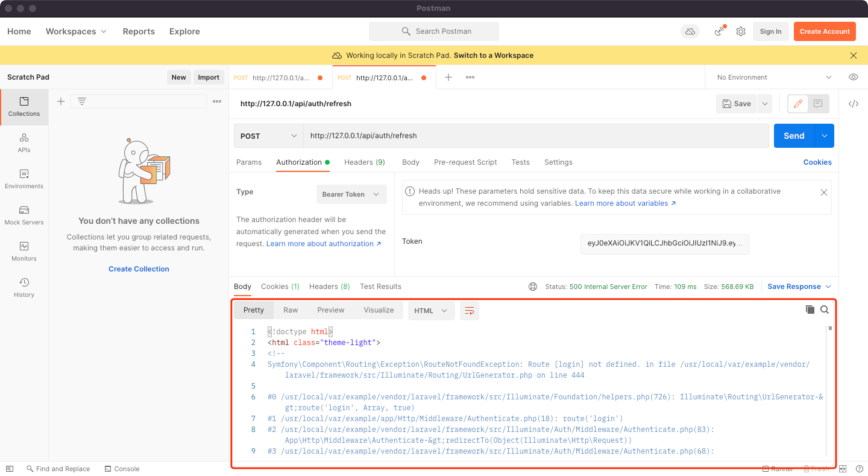The width and height of the screenshot is (868, 476).
Task: Open Postman settings gear
Action: coord(741,31)
